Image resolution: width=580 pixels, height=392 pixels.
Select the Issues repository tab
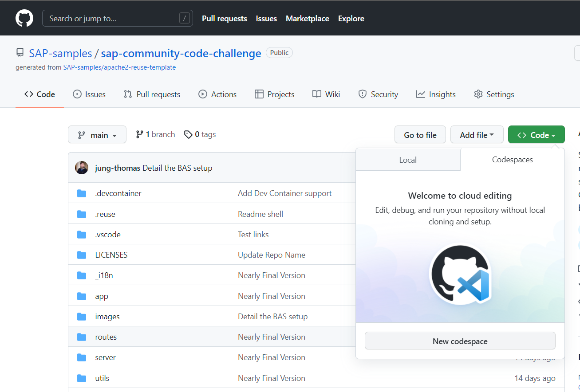(x=89, y=94)
